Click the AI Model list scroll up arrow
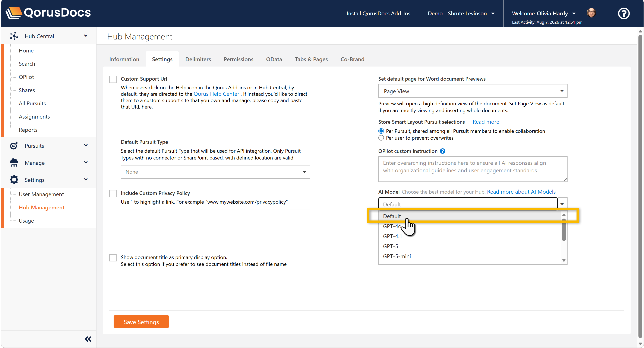This screenshot has width=644, height=348. pos(564,215)
